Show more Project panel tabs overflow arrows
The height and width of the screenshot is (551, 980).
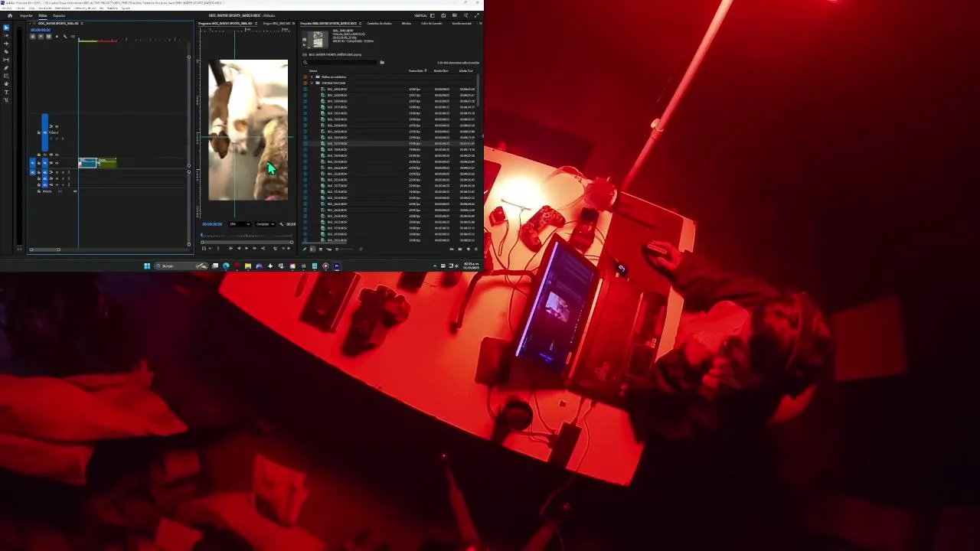480,23
